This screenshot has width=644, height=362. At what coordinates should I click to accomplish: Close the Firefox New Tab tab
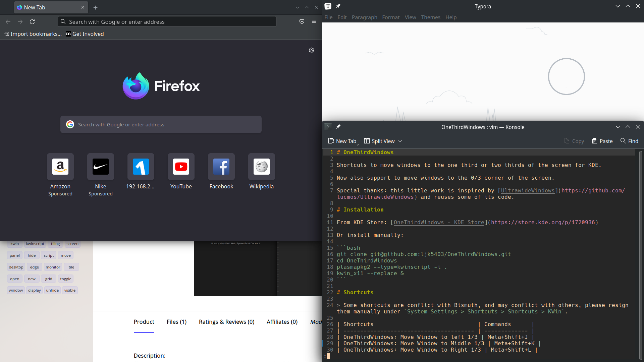point(83,7)
